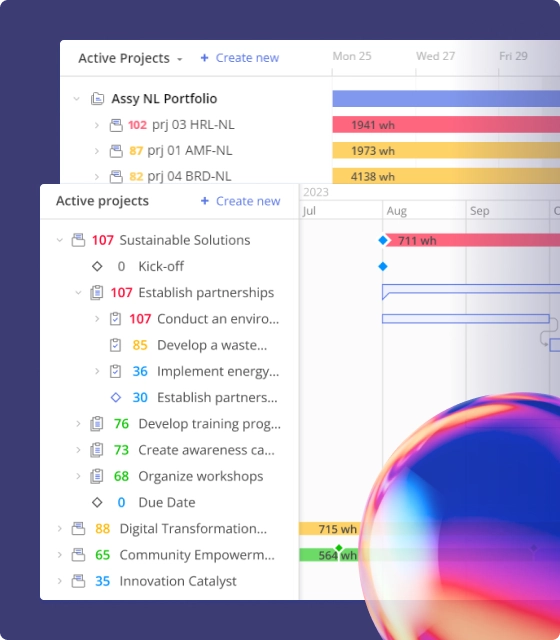Select the Establish partnerships summary bar
Viewport: 560px width, 640px height.
[x=471, y=291]
